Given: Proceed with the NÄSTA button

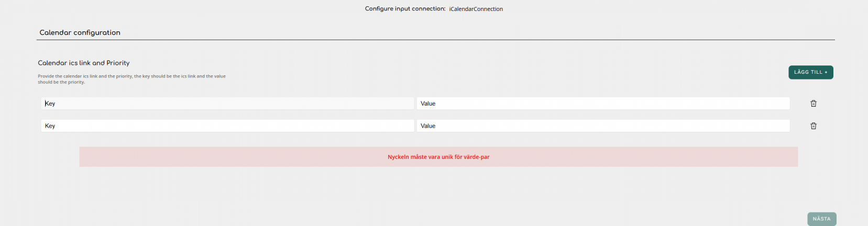Looking at the screenshot, I should click(822, 219).
